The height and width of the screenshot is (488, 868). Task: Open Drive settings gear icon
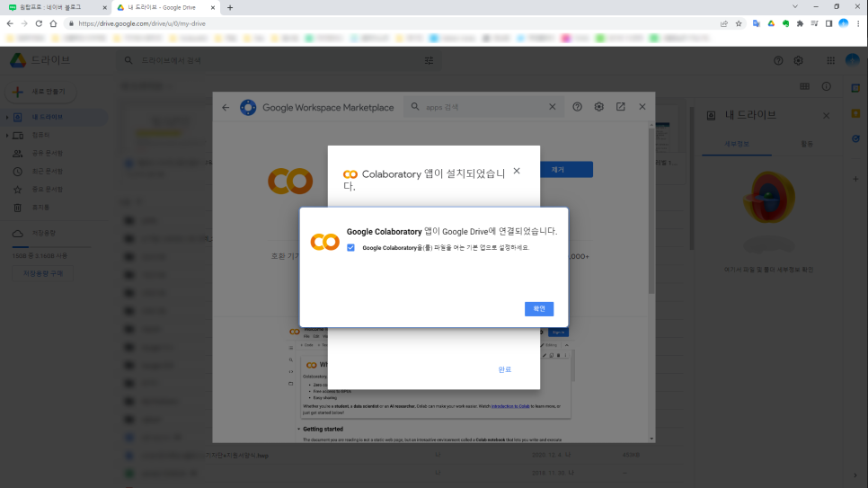[x=798, y=60]
